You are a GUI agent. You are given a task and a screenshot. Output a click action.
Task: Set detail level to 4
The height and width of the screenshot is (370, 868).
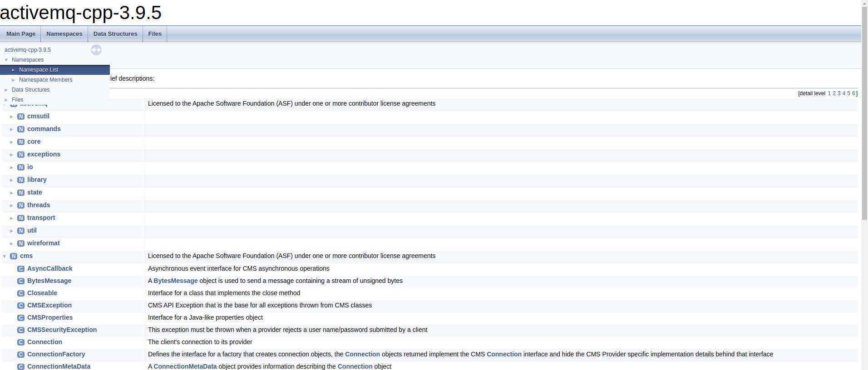point(844,93)
